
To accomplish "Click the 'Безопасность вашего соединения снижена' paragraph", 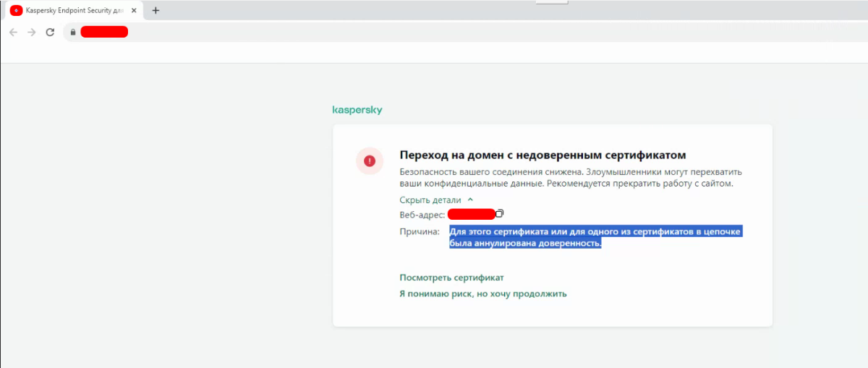I will pos(571,178).
